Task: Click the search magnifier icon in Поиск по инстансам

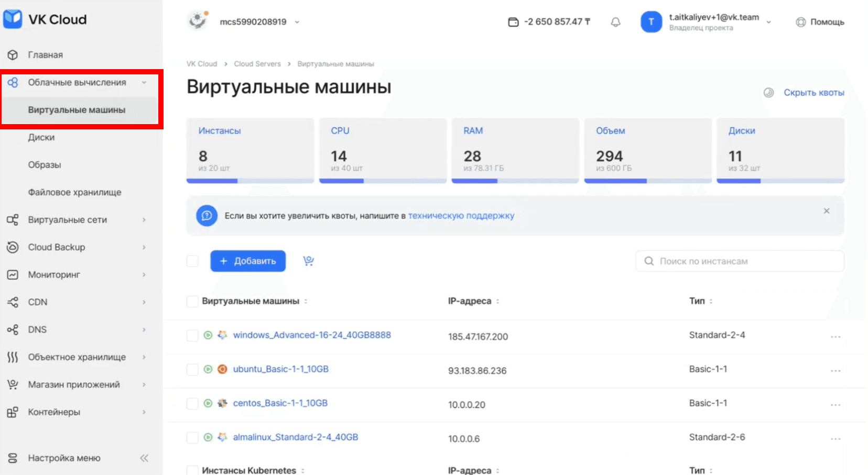Action: (x=649, y=261)
